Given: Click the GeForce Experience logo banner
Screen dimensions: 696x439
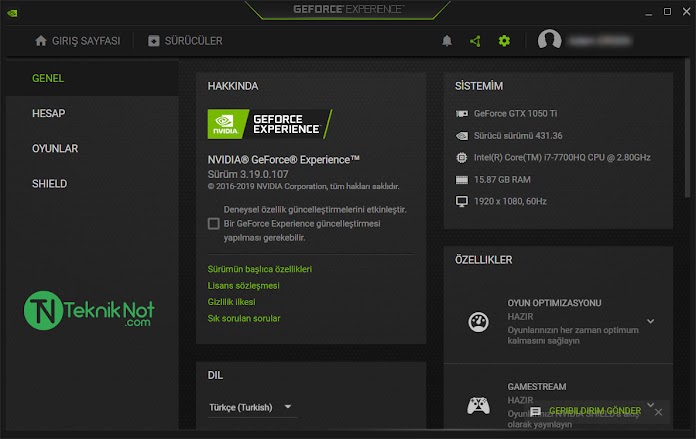Looking at the screenshot, I should pos(270,124).
